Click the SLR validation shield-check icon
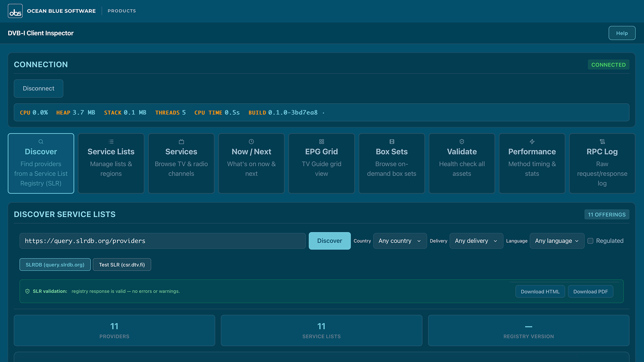The image size is (644, 362). pyautogui.click(x=28, y=291)
